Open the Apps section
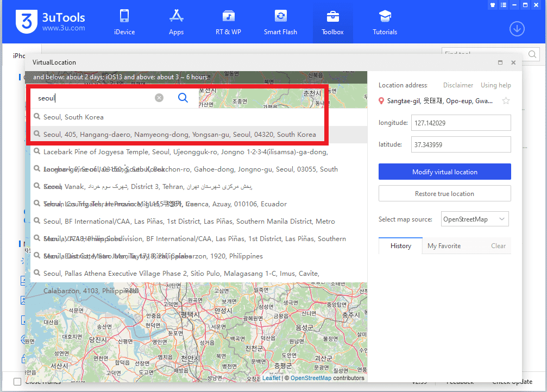 click(176, 22)
